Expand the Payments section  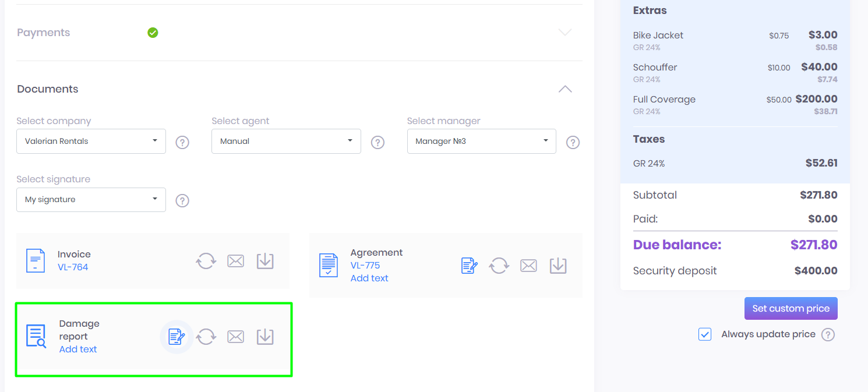tap(565, 33)
